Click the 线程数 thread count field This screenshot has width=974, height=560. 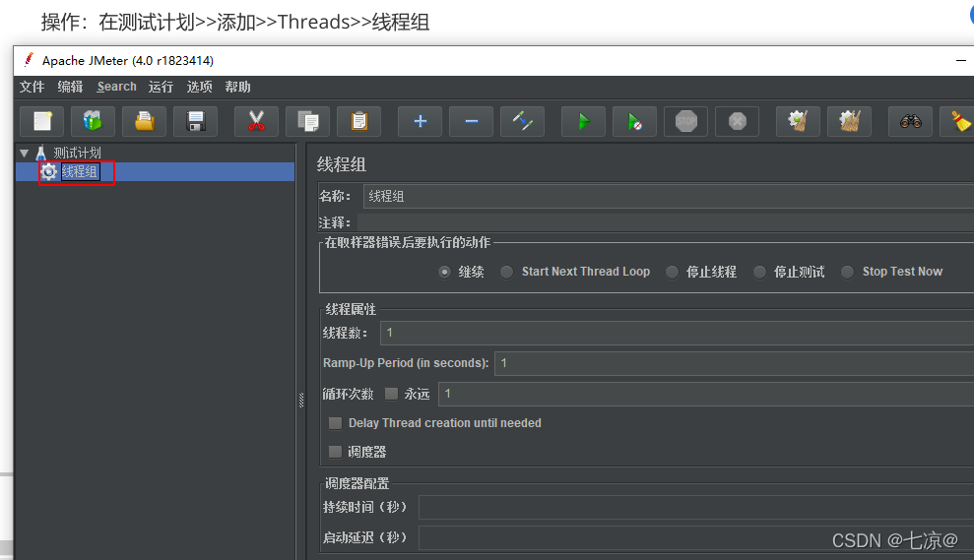(678, 333)
